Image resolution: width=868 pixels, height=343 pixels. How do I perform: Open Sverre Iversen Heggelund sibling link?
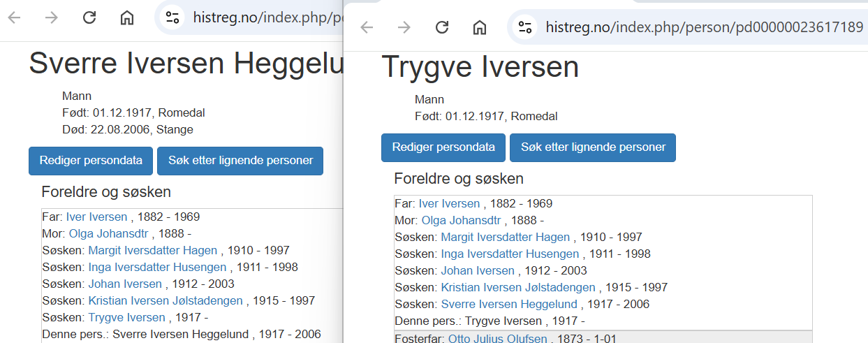pos(509,304)
